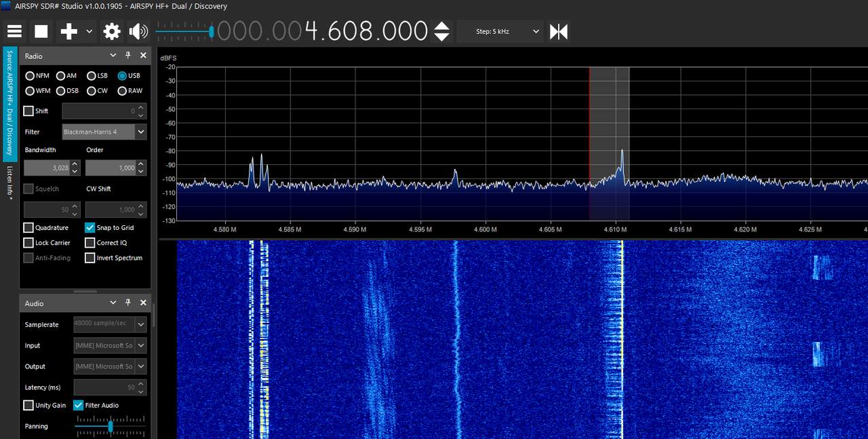Open the hamburger main menu

14,31
